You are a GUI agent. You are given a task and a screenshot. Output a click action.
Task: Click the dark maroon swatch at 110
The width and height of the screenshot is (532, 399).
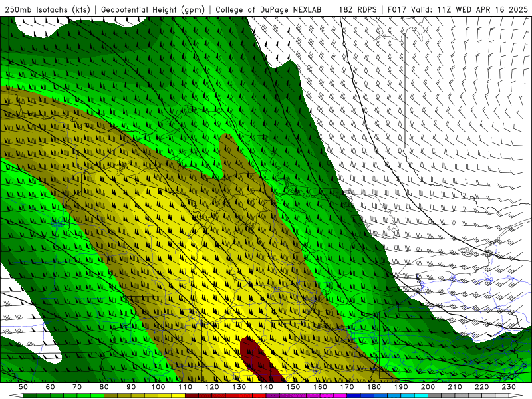(x=192, y=396)
